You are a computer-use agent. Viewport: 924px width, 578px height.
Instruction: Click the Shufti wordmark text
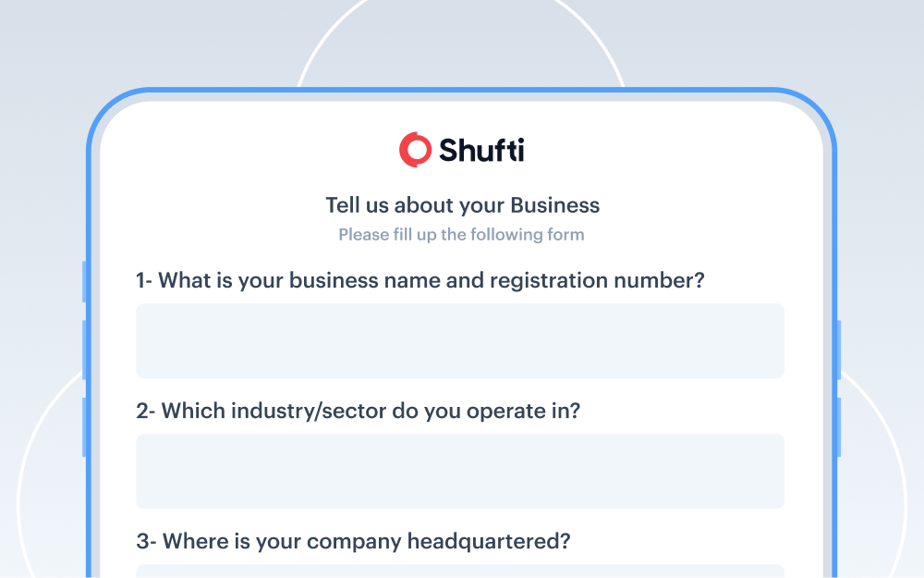(481, 150)
